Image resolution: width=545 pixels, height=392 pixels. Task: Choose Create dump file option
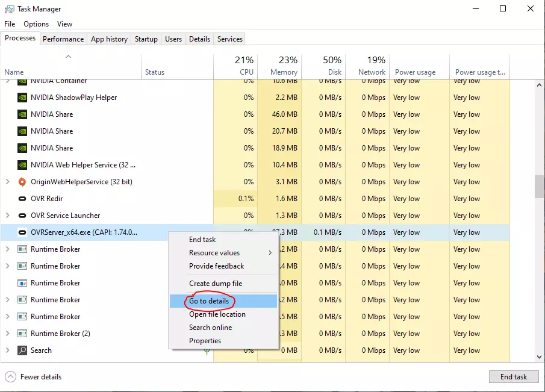223,284
